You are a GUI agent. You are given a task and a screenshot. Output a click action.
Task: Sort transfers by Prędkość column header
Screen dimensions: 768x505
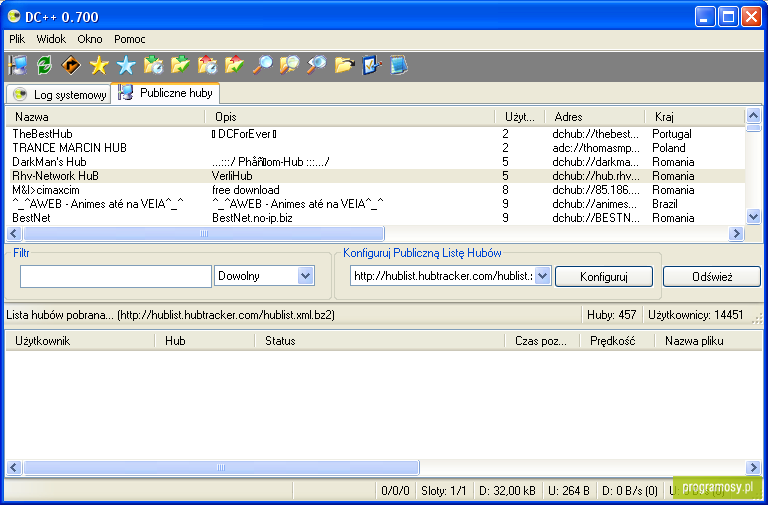(617, 341)
